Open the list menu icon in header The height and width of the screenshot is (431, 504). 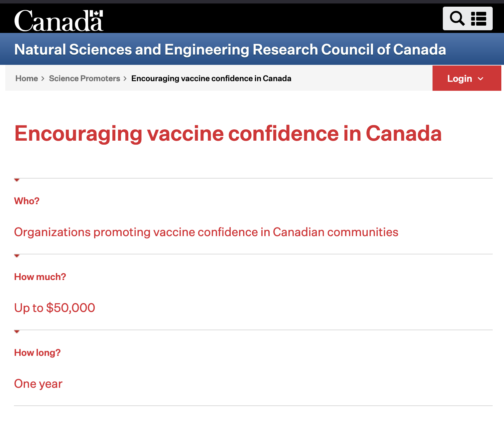[x=479, y=19]
